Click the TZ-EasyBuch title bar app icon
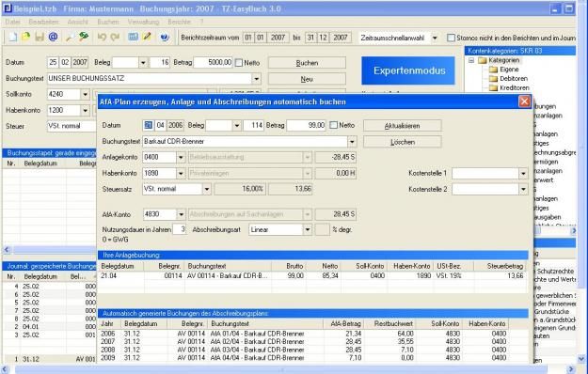 click(x=8, y=8)
